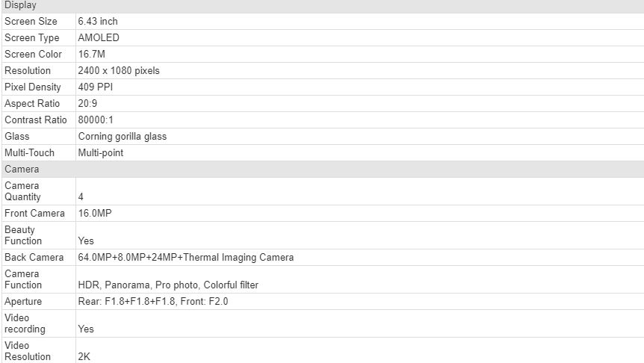Click the 16.0MP front camera value
The image size is (644, 363).
(95, 213)
